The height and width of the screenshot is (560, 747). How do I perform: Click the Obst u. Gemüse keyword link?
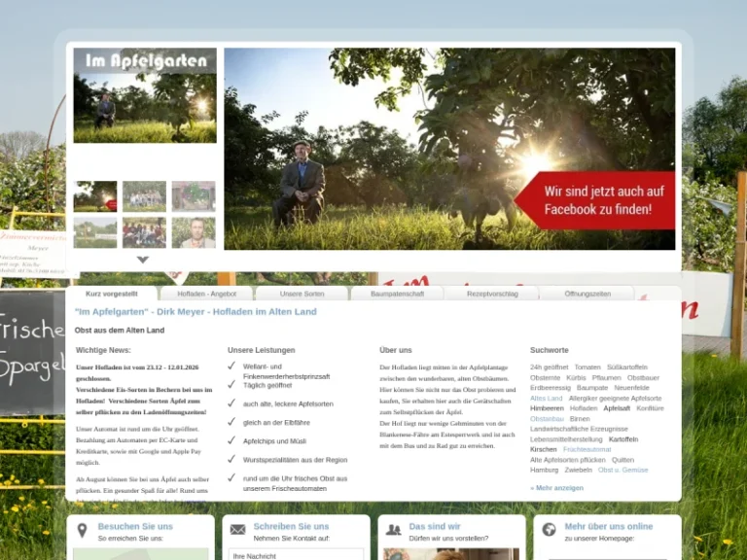click(x=622, y=470)
